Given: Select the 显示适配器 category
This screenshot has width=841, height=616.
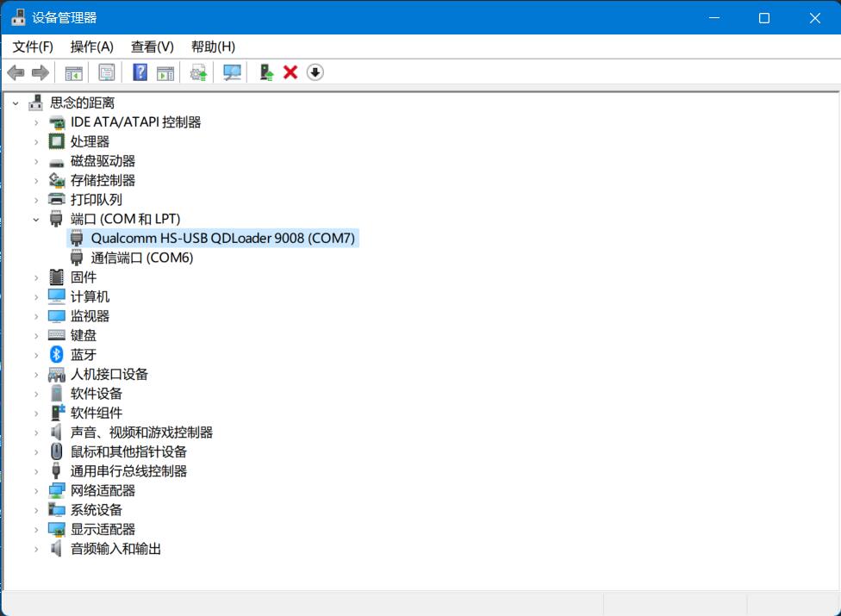Looking at the screenshot, I should (105, 529).
